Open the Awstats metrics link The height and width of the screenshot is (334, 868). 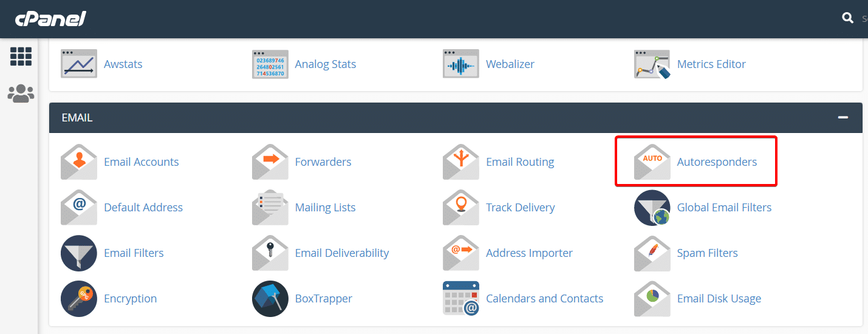(123, 64)
